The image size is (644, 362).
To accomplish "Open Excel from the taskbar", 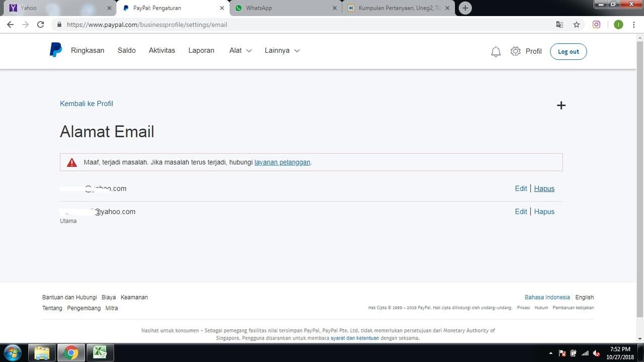I will pos(100,353).
